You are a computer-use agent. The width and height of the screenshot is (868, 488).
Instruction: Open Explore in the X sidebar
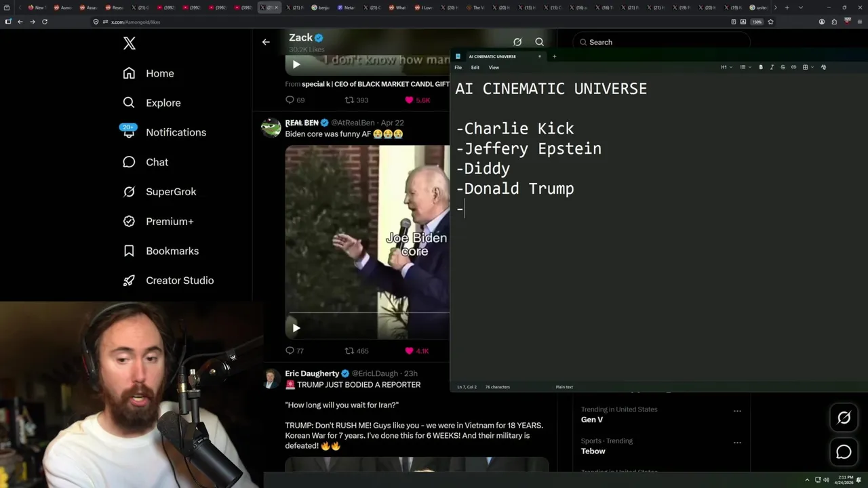tap(152, 103)
